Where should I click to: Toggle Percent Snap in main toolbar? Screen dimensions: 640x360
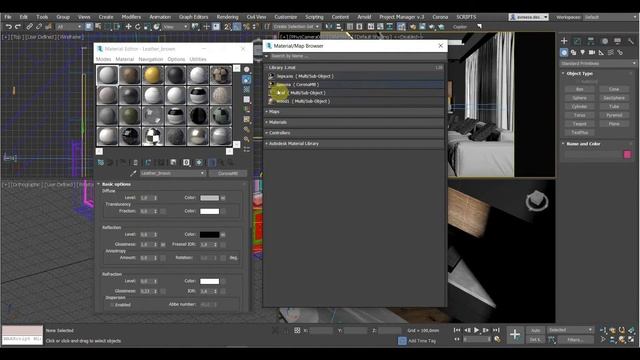[247, 27]
